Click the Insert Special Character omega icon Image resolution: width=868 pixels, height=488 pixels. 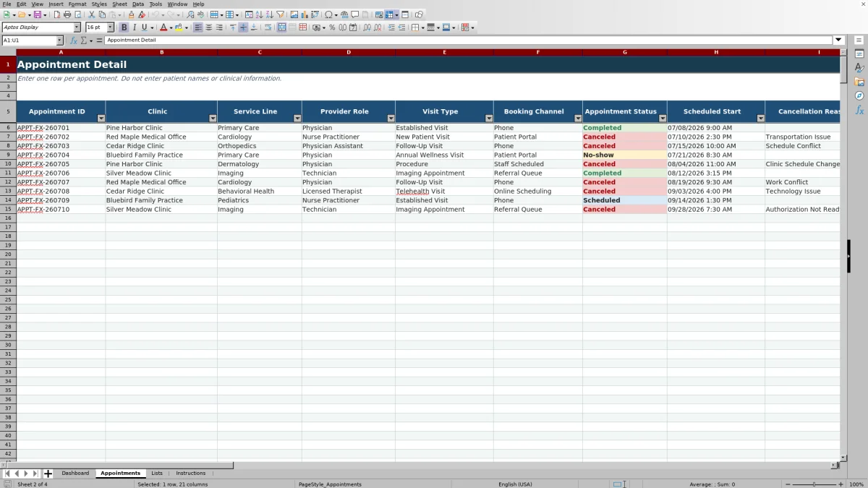click(x=329, y=14)
